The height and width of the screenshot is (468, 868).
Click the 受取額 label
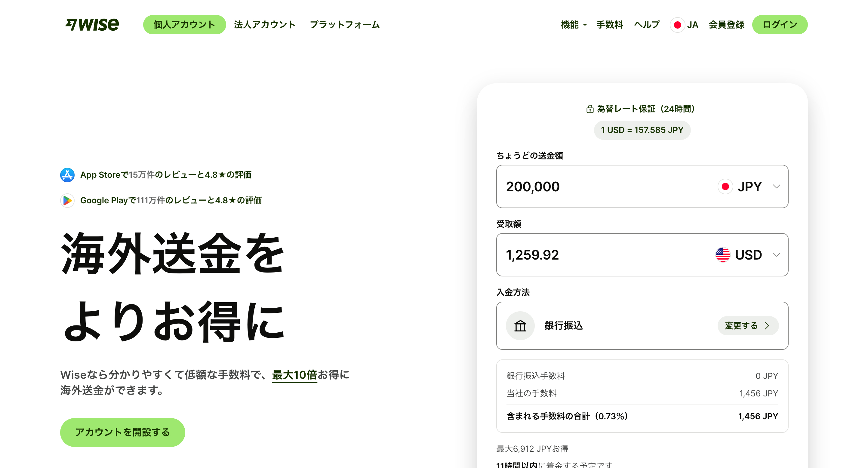click(x=509, y=224)
